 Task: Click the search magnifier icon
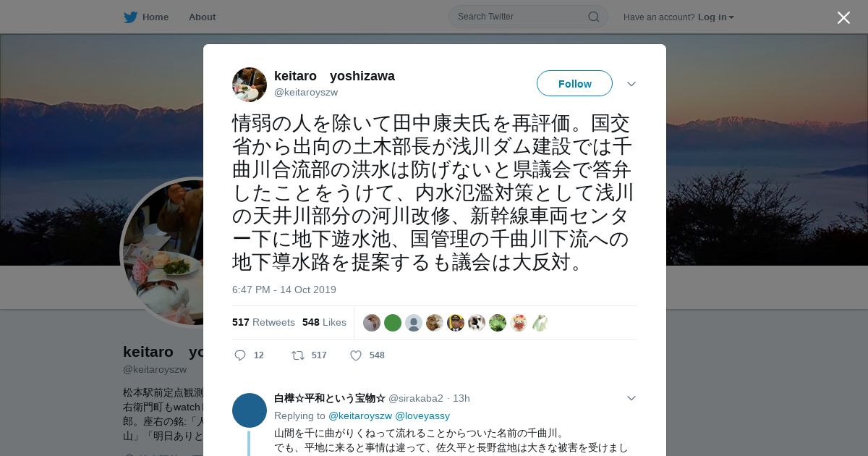point(593,17)
